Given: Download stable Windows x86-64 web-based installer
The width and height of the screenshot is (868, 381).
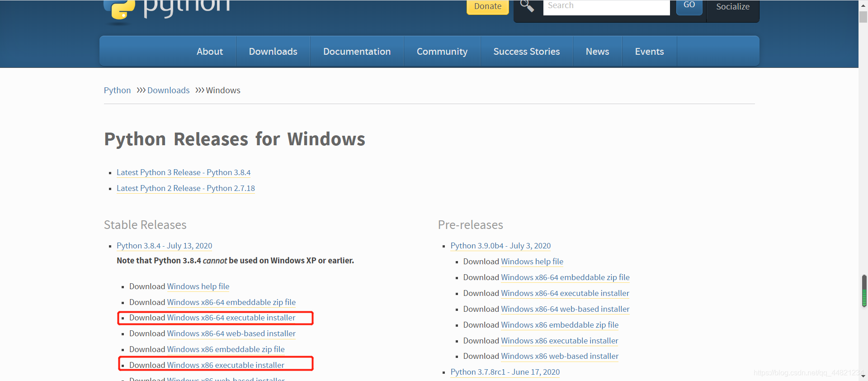Looking at the screenshot, I should (231, 333).
